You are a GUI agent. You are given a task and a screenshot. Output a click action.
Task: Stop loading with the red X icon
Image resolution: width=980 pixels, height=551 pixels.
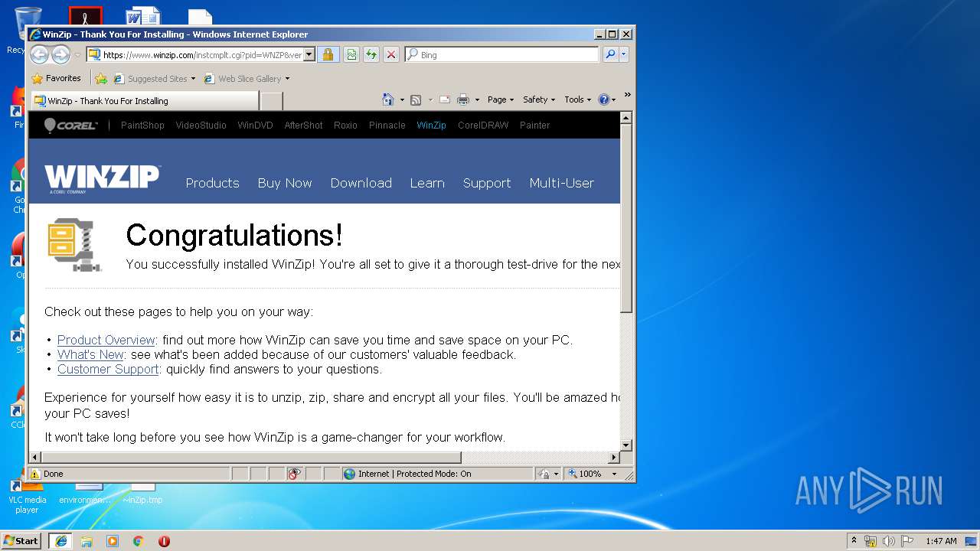click(x=390, y=54)
